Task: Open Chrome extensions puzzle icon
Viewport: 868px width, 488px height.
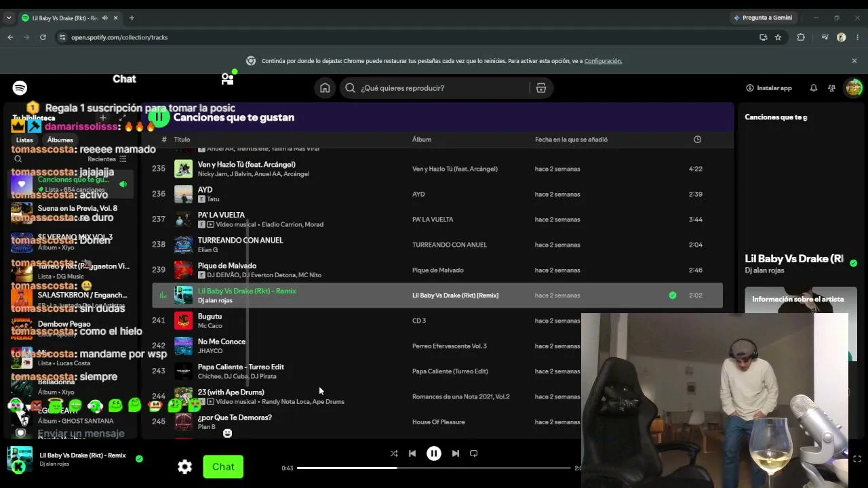Action: (801, 37)
